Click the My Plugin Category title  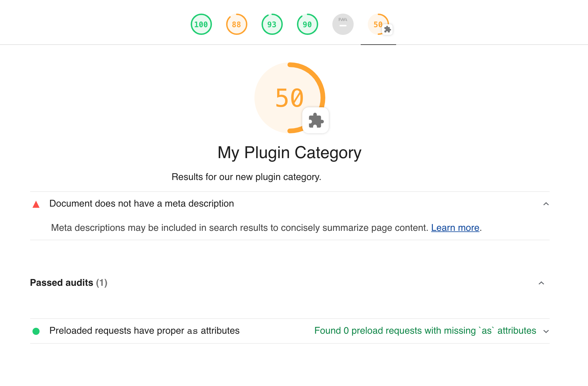[290, 153]
